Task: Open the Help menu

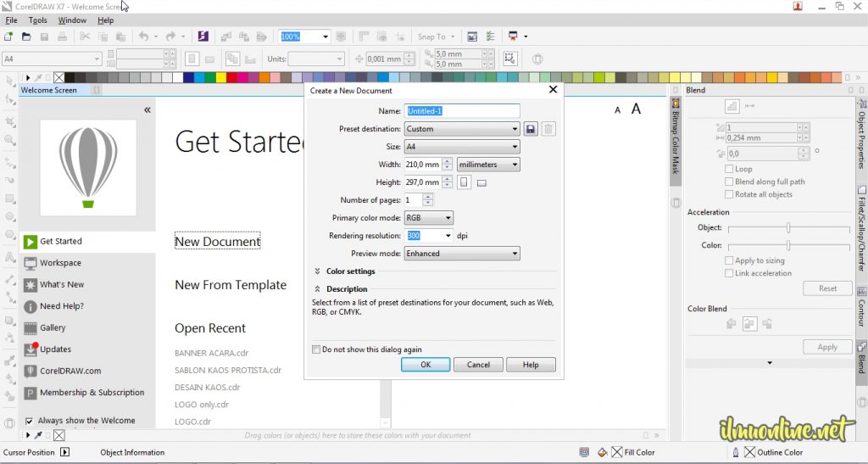Action: point(105,20)
